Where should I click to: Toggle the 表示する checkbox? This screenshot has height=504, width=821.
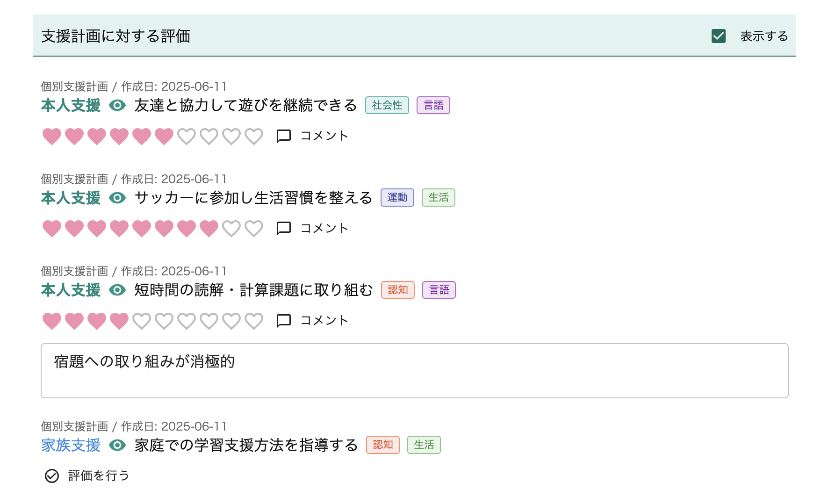tap(718, 36)
